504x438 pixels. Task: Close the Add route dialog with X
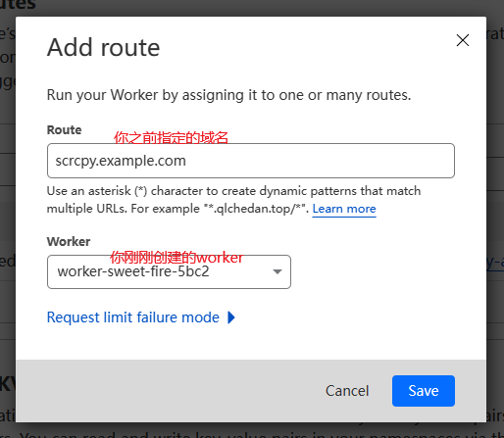pyautogui.click(x=463, y=40)
